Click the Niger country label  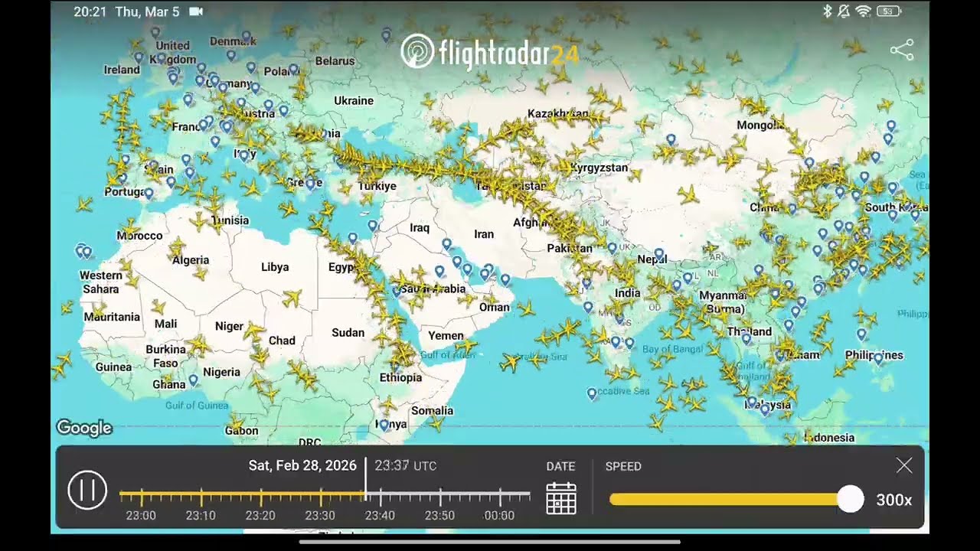[229, 326]
